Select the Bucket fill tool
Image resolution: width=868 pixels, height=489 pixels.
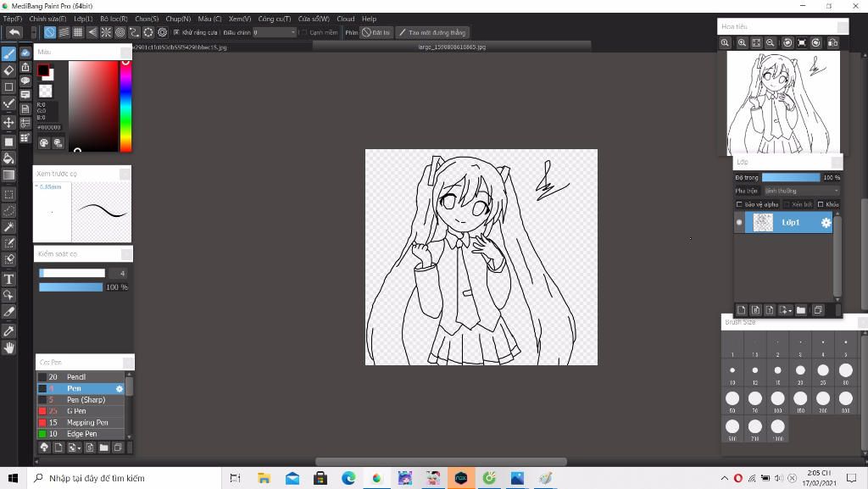click(x=8, y=158)
